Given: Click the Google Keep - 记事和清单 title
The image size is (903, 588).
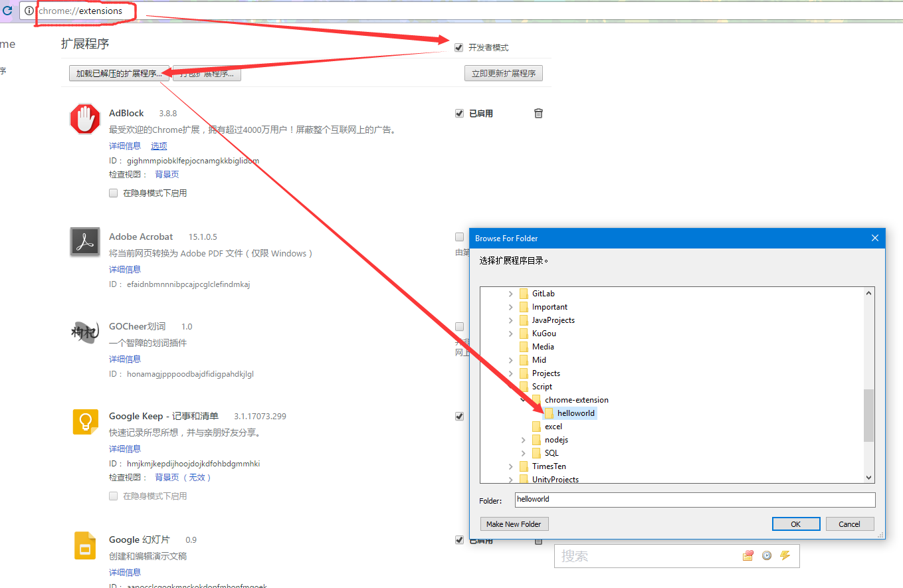Looking at the screenshot, I should click(163, 417).
